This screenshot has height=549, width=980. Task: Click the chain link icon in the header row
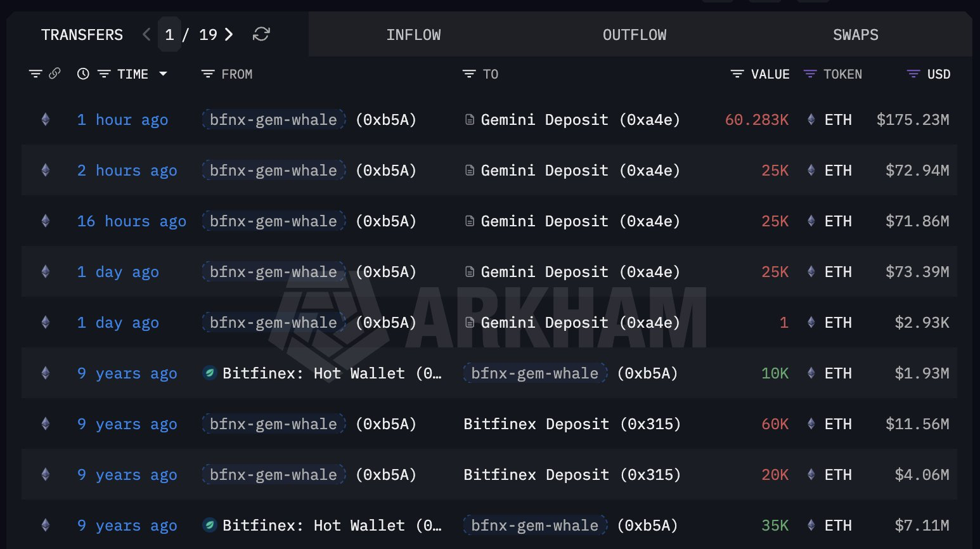click(x=55, y=74)
